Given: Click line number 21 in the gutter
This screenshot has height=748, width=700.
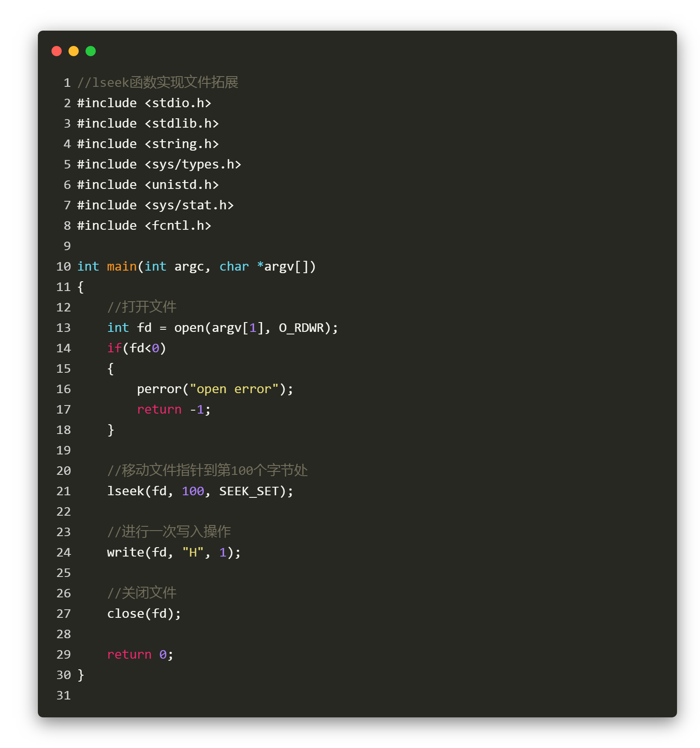Looking at the screenshot, I should 63,491.
